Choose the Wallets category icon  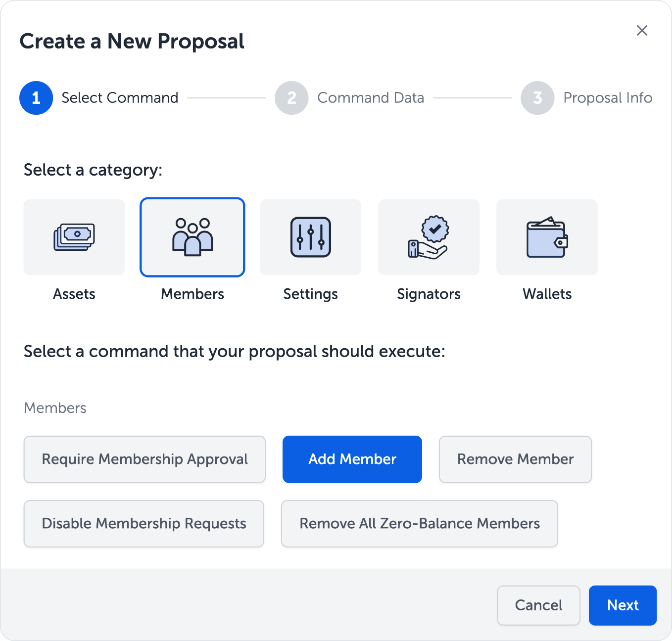click(547, 237)
